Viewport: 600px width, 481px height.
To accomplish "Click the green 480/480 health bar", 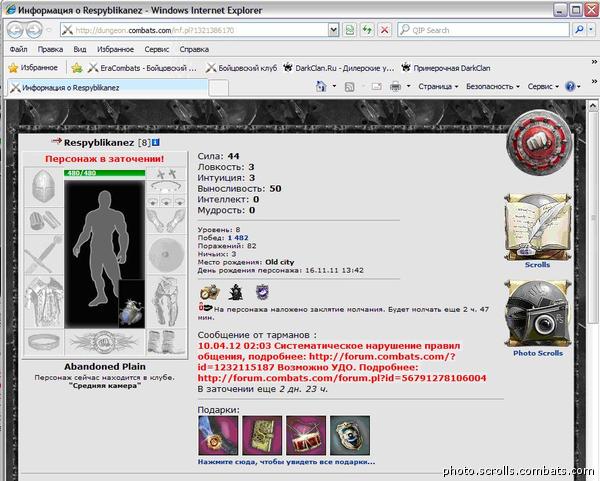I will tap(104, 173).
